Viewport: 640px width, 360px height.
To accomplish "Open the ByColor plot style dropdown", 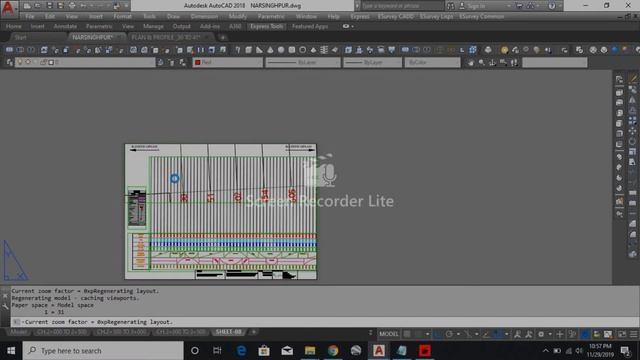I will pyautogui.click(x=432, y=62).
